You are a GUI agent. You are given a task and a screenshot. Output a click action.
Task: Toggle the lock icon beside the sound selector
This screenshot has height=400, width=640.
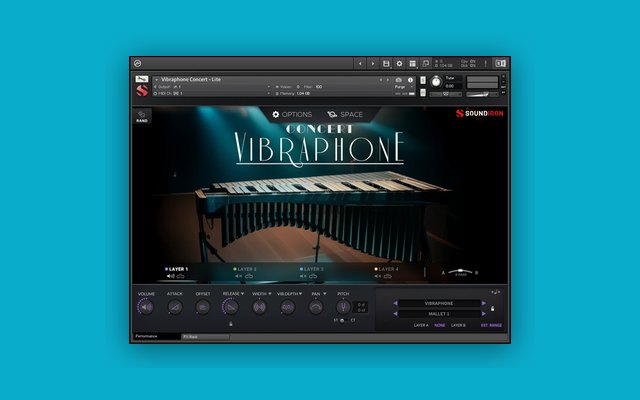coord(493,309)
